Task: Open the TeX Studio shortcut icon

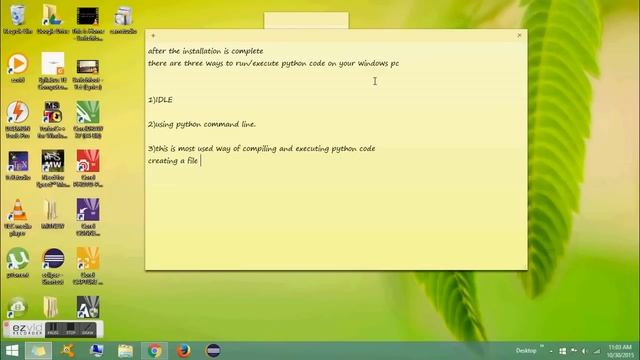Action: [x=18, y=165]
